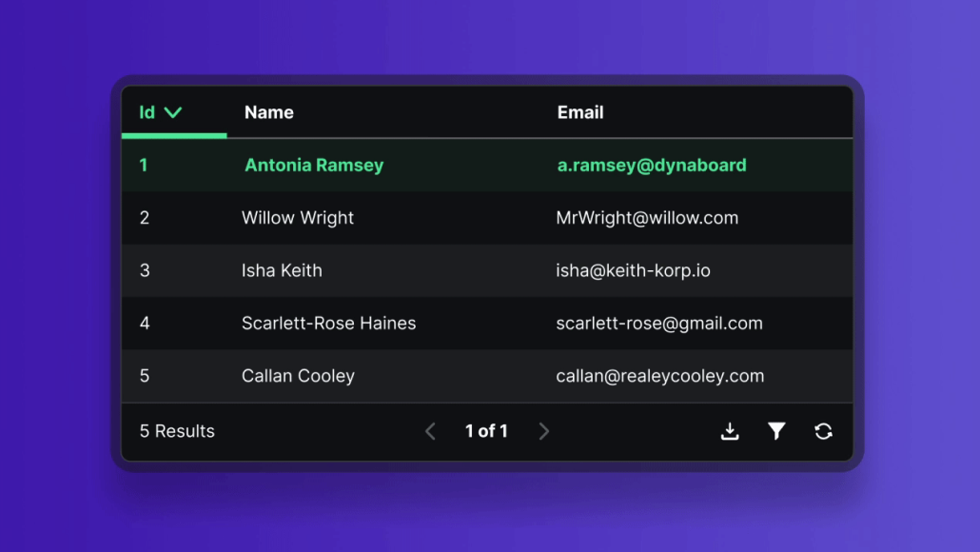980x552 pixels.
Task: Sort by the Email column header
Action: pos(580,112)
